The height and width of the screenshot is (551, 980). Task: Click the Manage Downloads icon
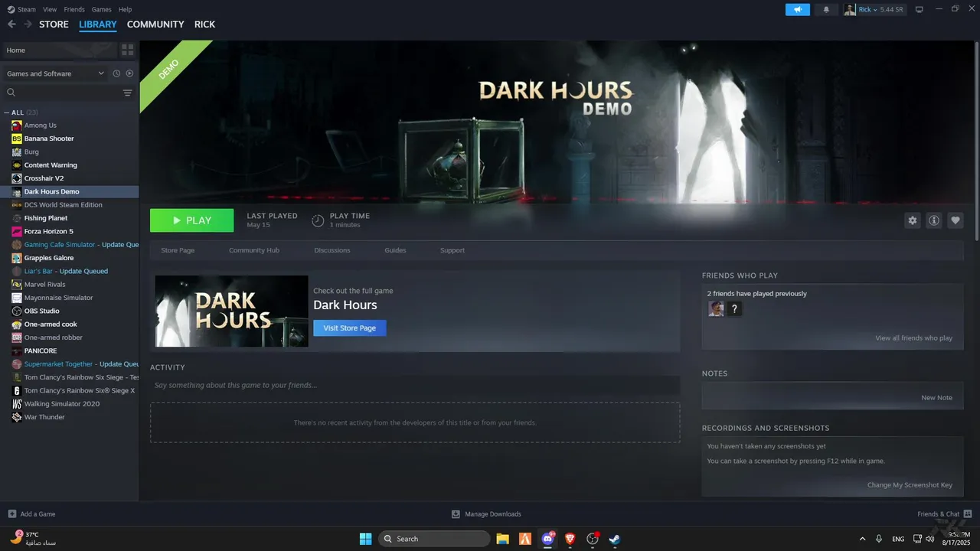[x=456, y=514]
